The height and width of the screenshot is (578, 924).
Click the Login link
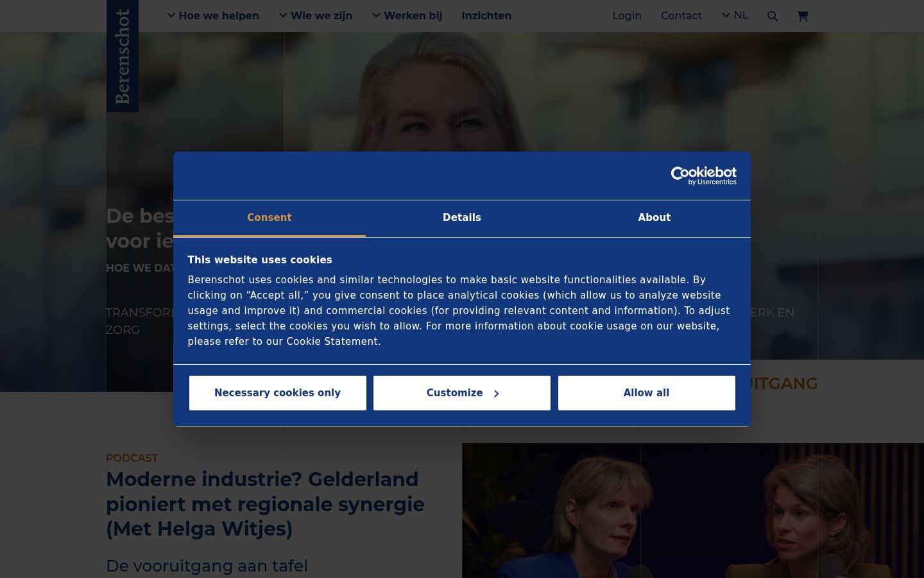(627, 15)
